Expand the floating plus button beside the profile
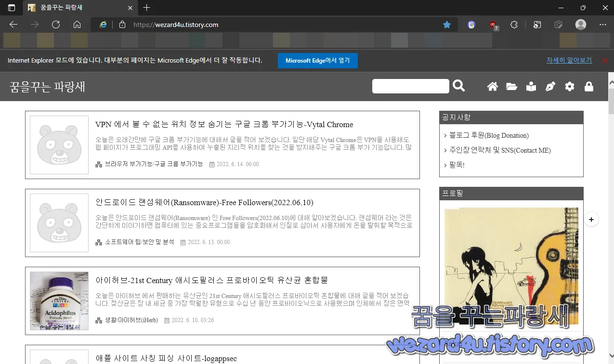614x364 pixels. [x=591, y=219]
